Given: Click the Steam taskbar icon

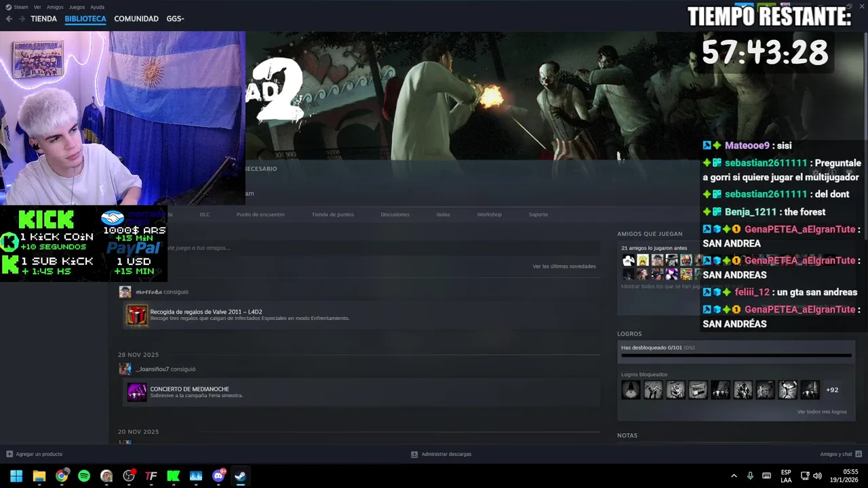Looking at the screenshot, I should pyautogui.click(x=241, y=476).
